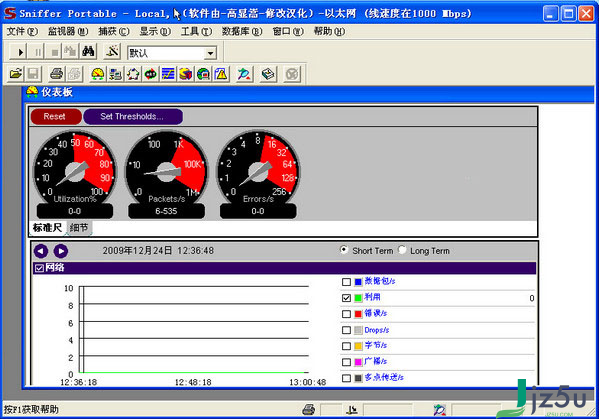The image size is (599, 419).
Task: Click the magenta 广播/s color swatch
Action: click(358, 362)
